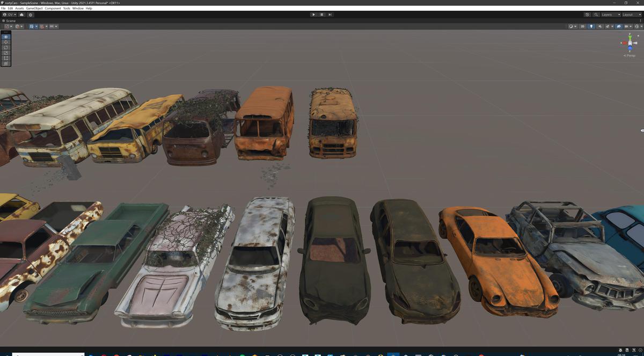Click the scene camera orientation gizmo
The width and height of the screenshot is (644, 356).
coord(629,42)
